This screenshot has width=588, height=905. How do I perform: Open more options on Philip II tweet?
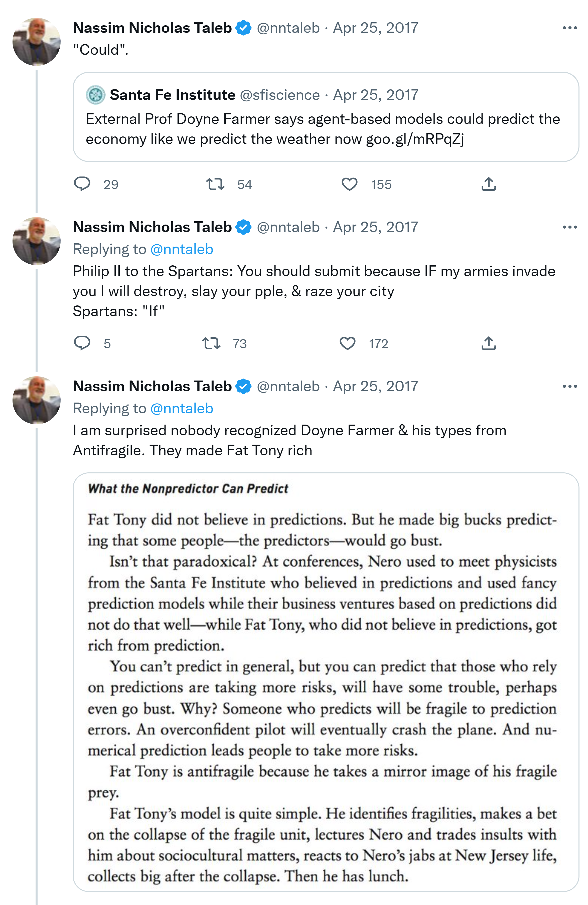[569, 227]
